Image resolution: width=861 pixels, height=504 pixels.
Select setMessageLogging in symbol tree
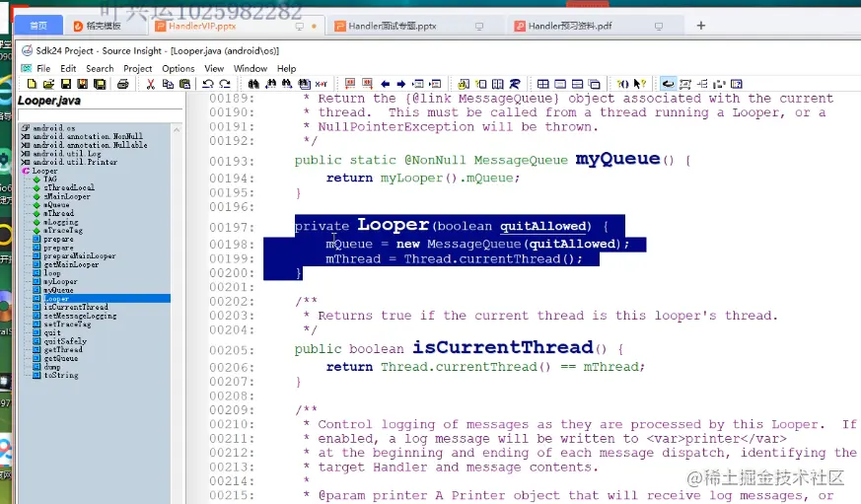(80, 316)
